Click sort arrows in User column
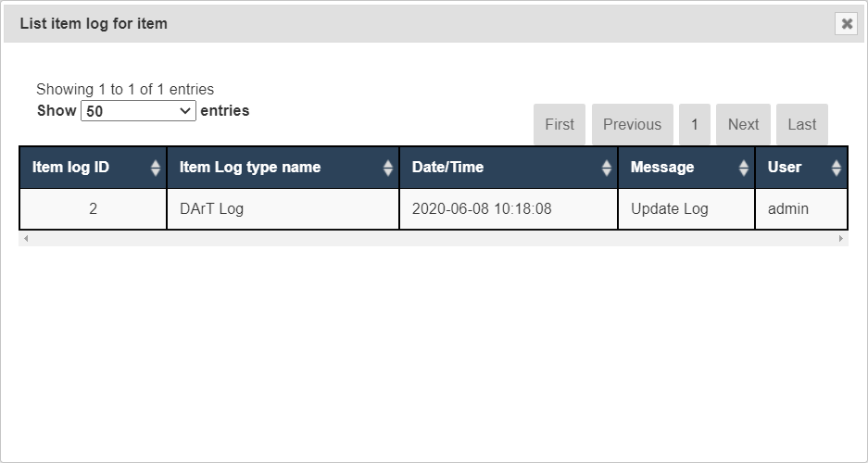The height and width of the screenshot is (463, 868). 837,169
